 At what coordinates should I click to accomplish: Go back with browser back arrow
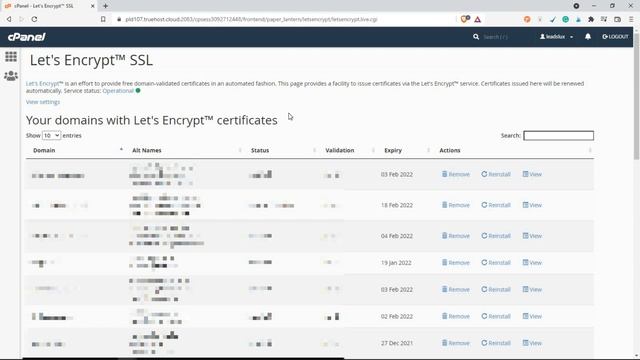(9, 19)
